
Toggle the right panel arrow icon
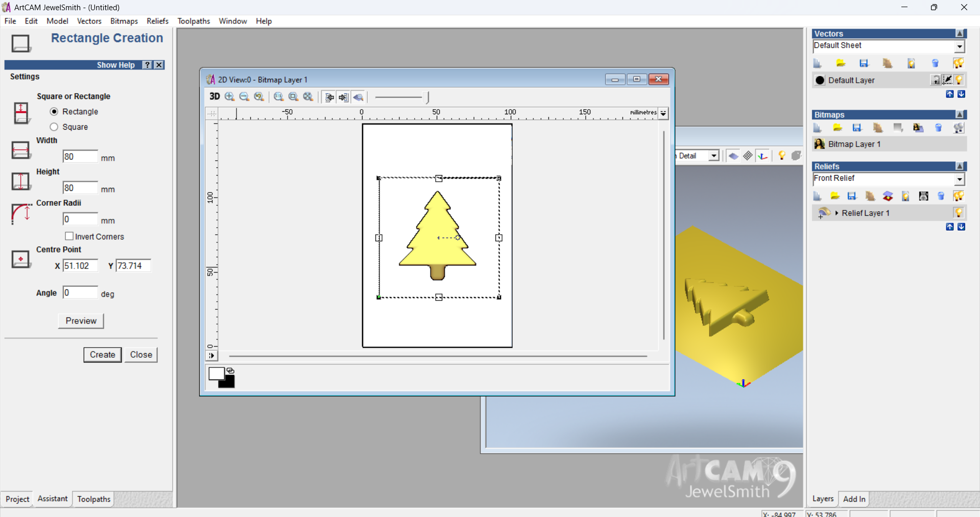(344, 97)
